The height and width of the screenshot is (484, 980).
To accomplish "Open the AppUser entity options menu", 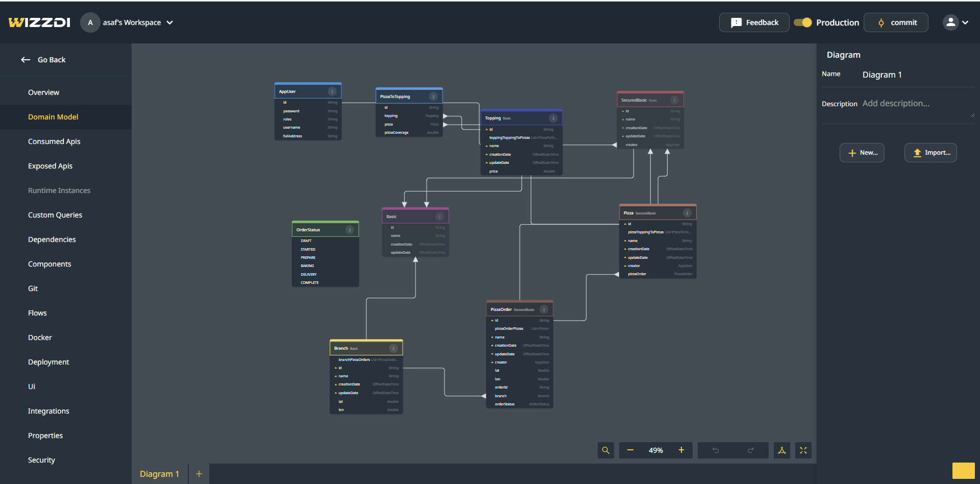I will coord(332,92).
